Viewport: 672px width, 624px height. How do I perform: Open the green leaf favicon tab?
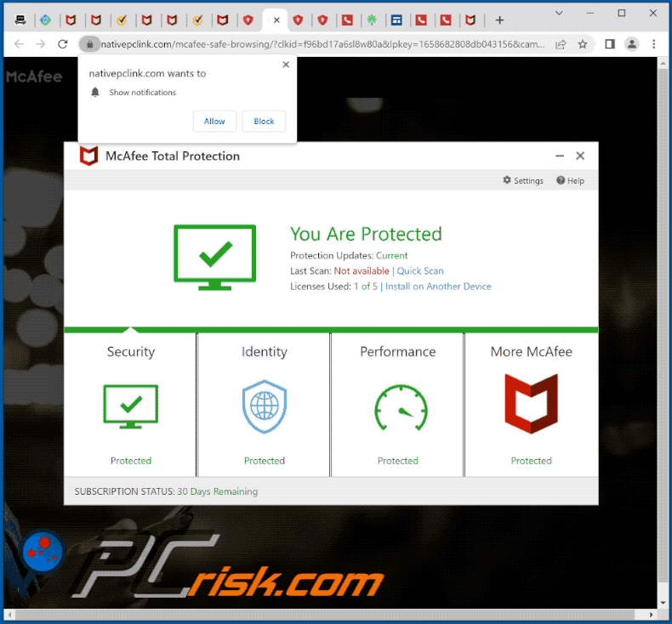pos(372,20)
